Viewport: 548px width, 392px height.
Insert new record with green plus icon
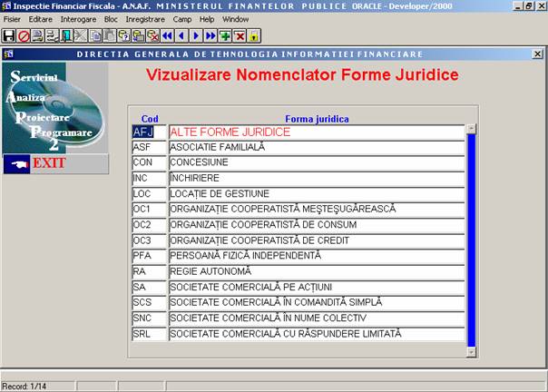pyautogui.click(x=225, y=36)
